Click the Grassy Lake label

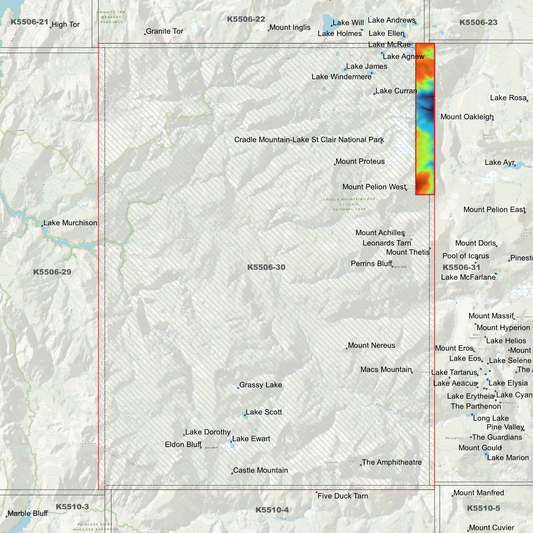(261, 385)
